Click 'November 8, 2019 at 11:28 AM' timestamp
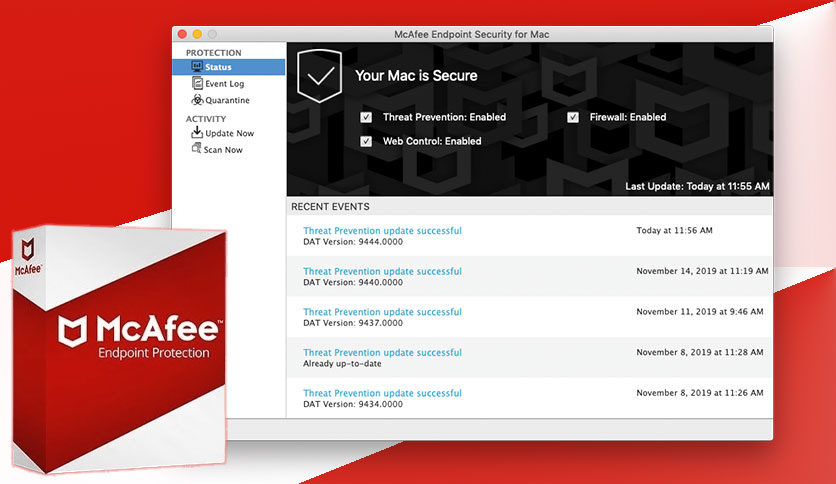Viewport: 836px width, 484px height. coord(700,352)
